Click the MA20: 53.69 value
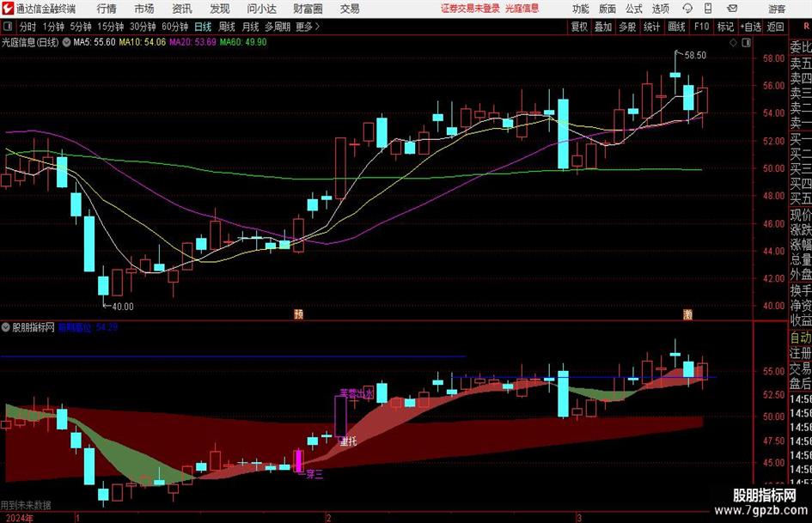 tap(192, 42)
